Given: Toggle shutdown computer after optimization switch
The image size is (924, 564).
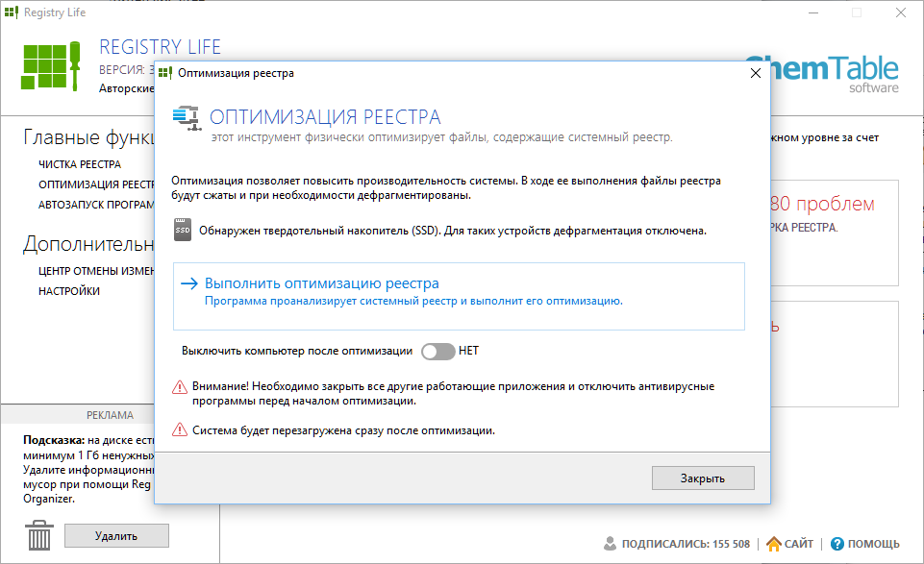Looking at the screenshot, I should click(x=437, y=352).
